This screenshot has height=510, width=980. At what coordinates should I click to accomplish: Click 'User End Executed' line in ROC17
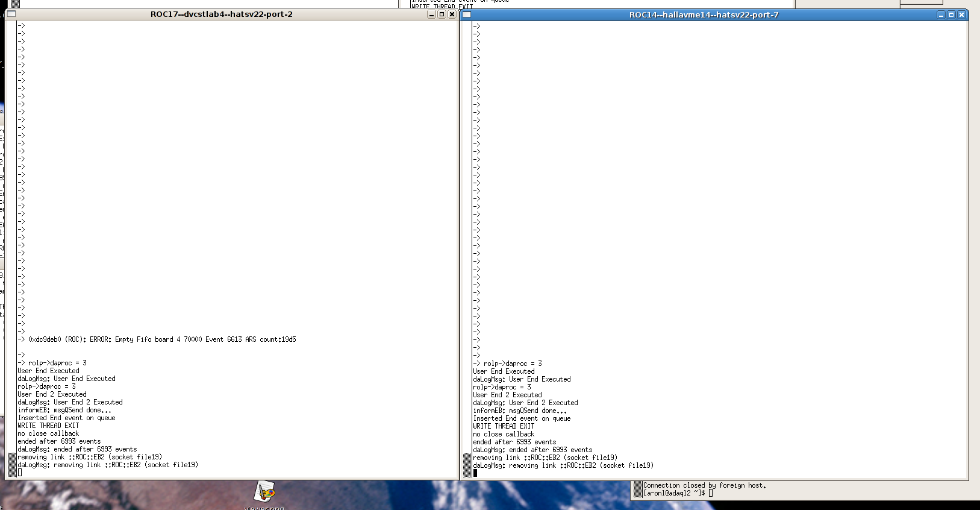click(48, 371)
